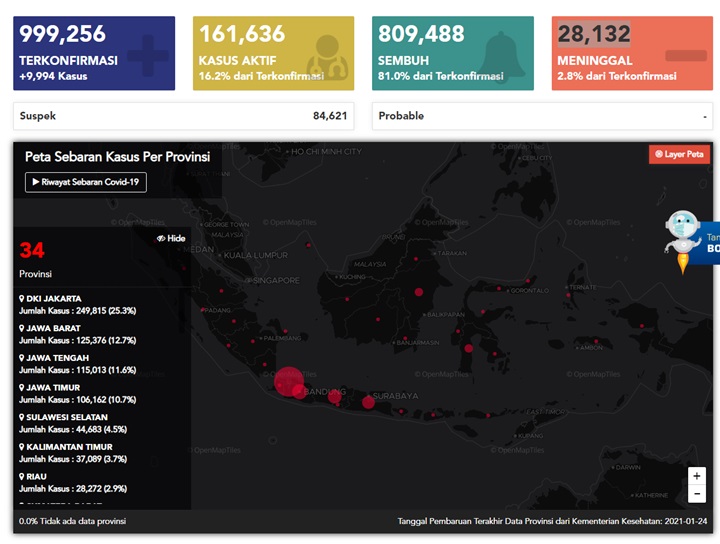Click the minus icon on Meninggal card
Screen dimensions: 720x544
tap(686, 56)
